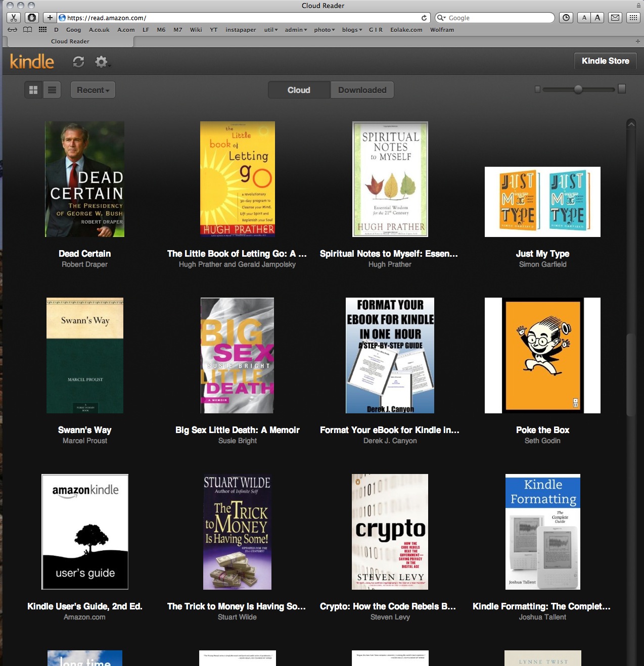Click the scissors icon in the browser toolbar
The height and width of the screenshot is (666, 644).
[13, 17]
